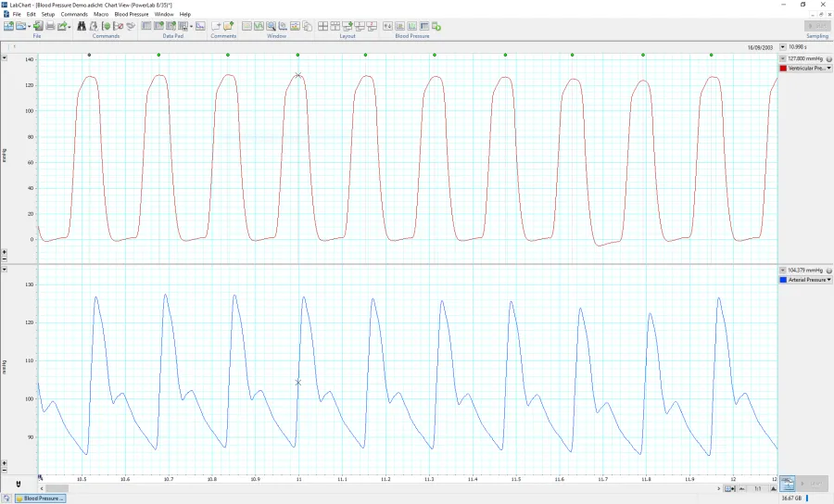
Task: Toggle the gray circle beside 104.379 mmHg
Action: coord(829,270)
